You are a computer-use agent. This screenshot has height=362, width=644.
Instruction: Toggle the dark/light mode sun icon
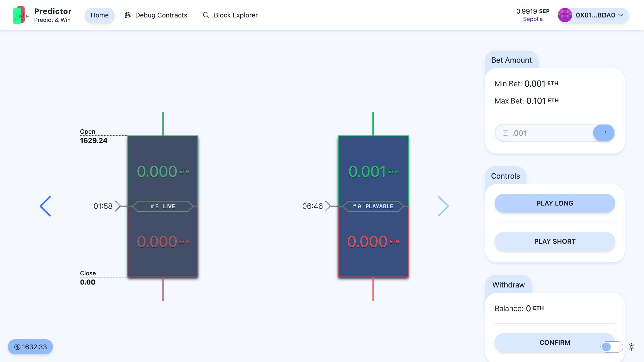pos(632,347)
